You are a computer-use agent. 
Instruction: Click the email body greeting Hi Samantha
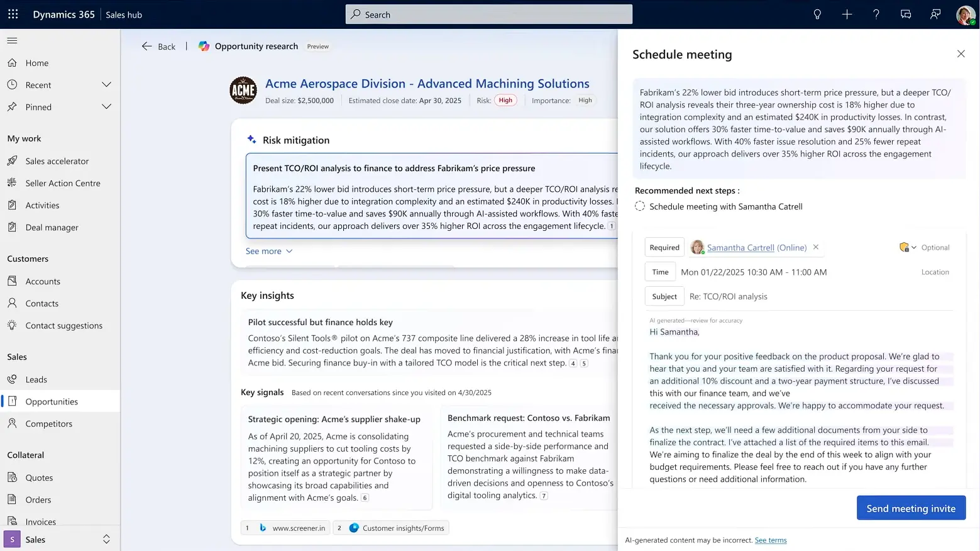tap(674, 331)
